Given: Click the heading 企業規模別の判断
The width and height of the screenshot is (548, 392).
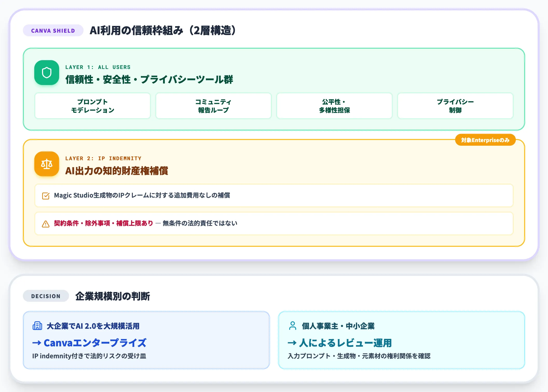Looking at the screenshot, I should click(113, 296).
